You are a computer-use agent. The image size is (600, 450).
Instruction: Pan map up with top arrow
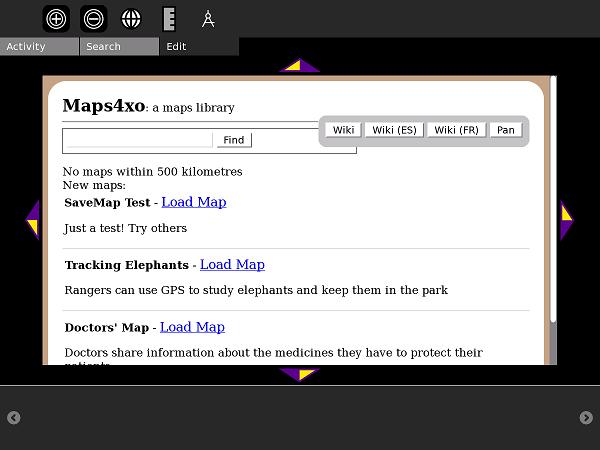[299, 66]
